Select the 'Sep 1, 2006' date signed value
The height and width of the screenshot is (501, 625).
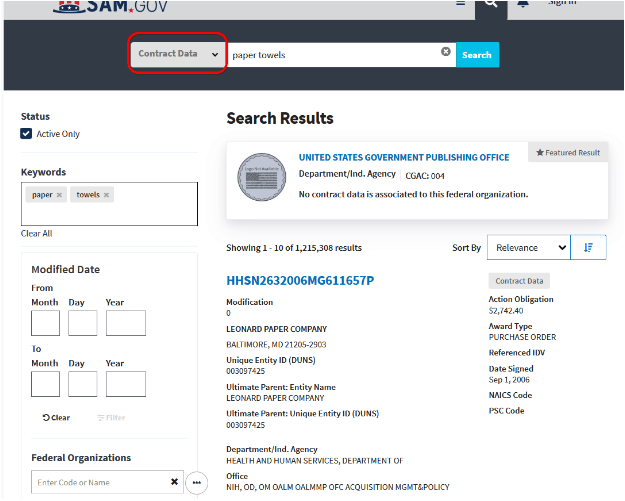pyautogui.click(x=509, y=380)
